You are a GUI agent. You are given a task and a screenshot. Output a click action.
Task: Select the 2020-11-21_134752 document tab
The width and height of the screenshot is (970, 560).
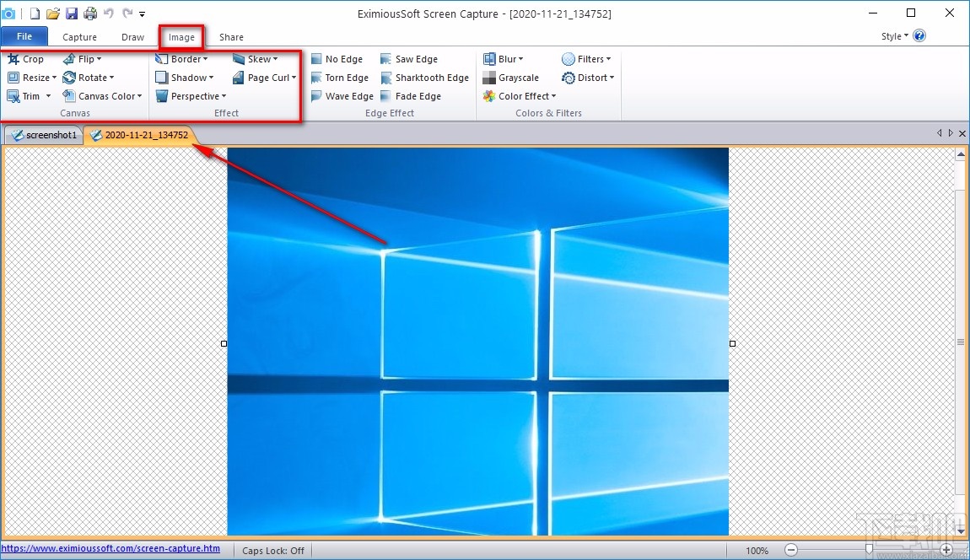pyautogui.click(x=140, y=135)
